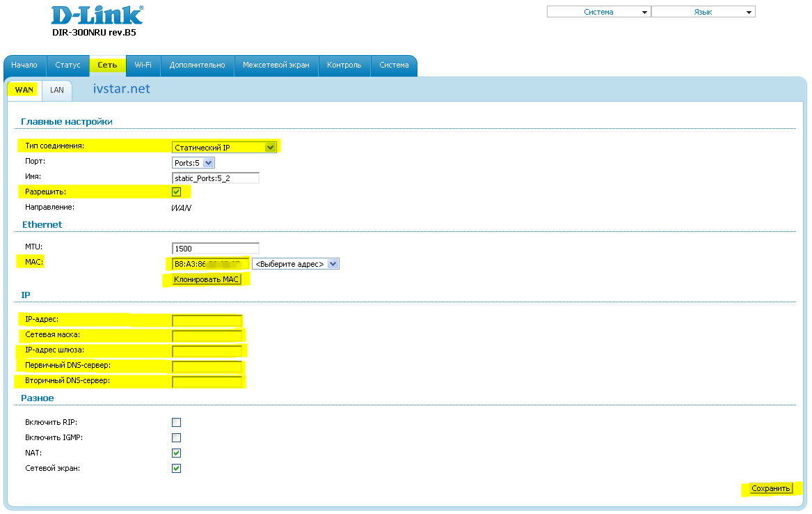Open the Порт selection dropdown

pos(193,163)
